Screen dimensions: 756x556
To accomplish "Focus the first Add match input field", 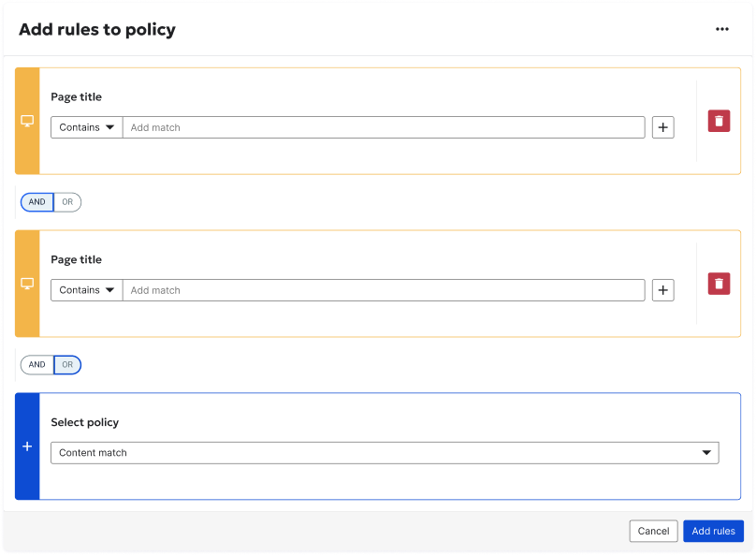I will click(384, 127).
